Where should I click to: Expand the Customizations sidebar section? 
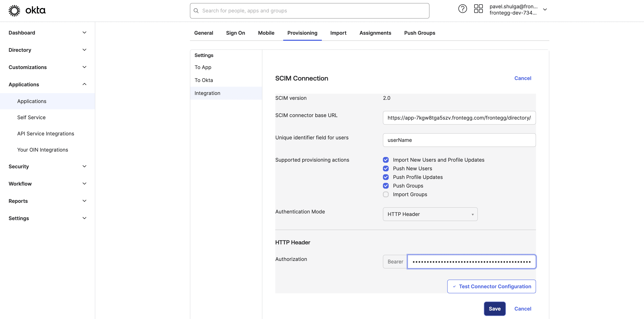(47, 67)
